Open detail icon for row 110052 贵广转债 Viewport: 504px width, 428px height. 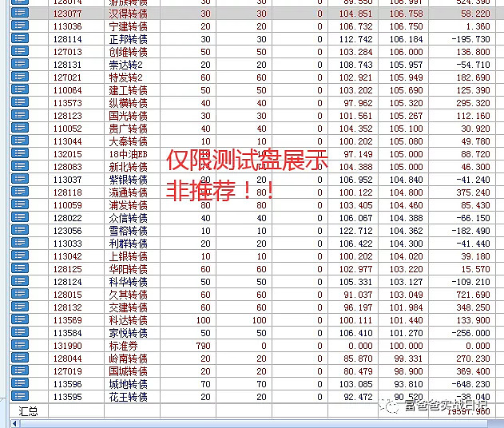(x=20, y=128)
